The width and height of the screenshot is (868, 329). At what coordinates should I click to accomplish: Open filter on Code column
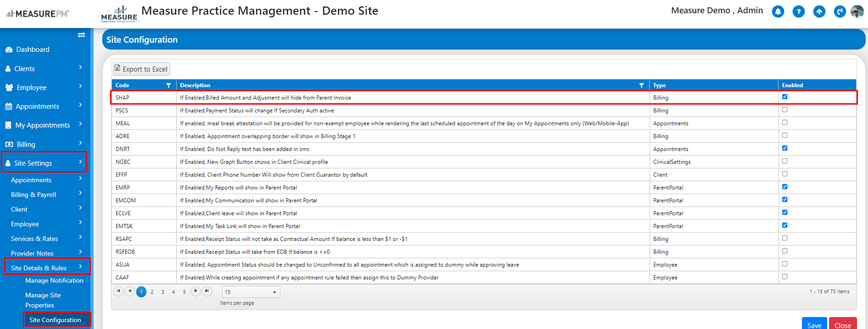coord(168,85)
